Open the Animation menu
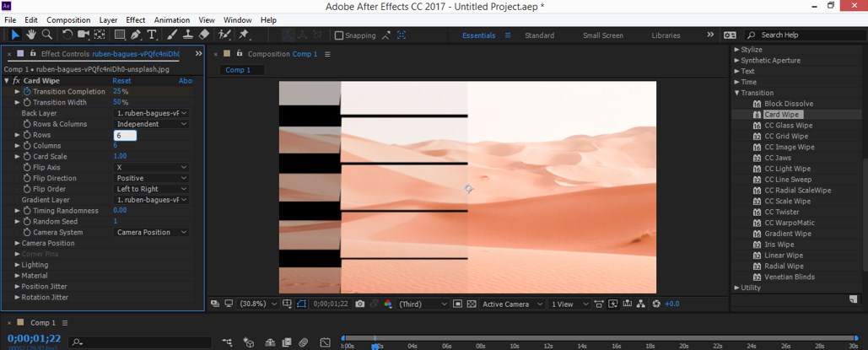The height and width of the screenshot is (350, 868). (x=171, y=20)
